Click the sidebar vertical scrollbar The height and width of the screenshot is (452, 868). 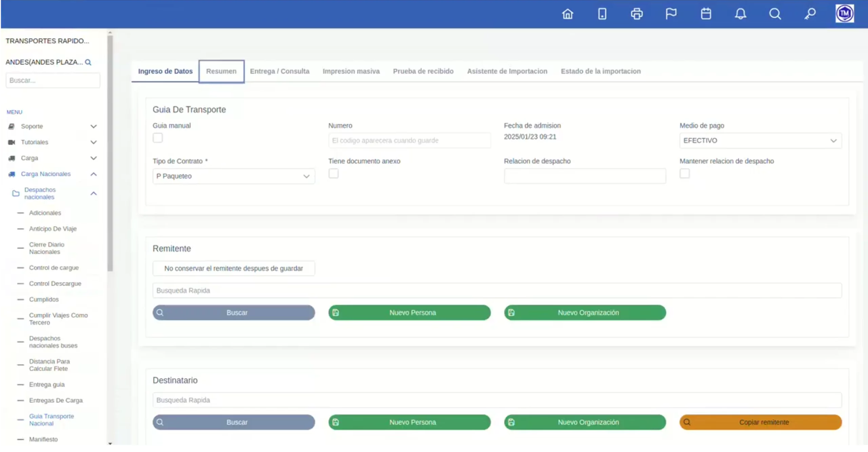click(110, 153)
